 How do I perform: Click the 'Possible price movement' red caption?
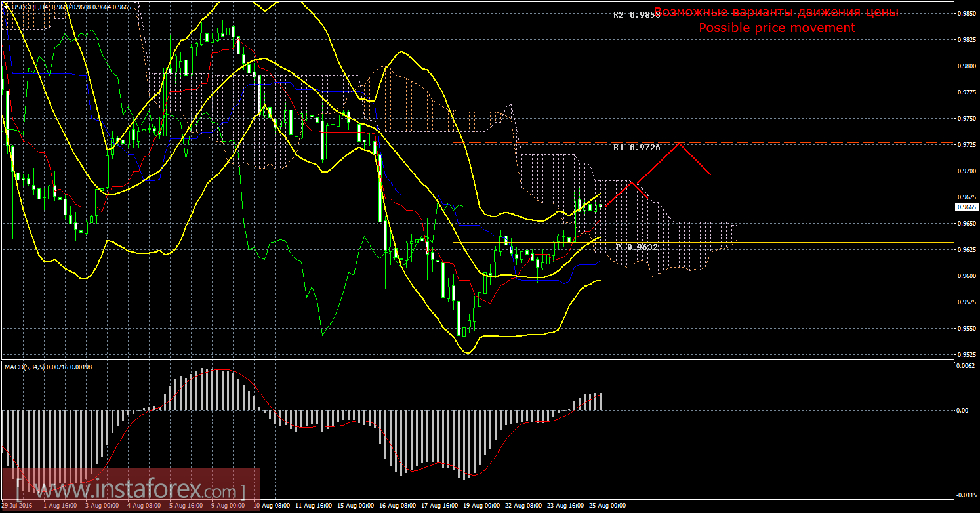[777, 28]
